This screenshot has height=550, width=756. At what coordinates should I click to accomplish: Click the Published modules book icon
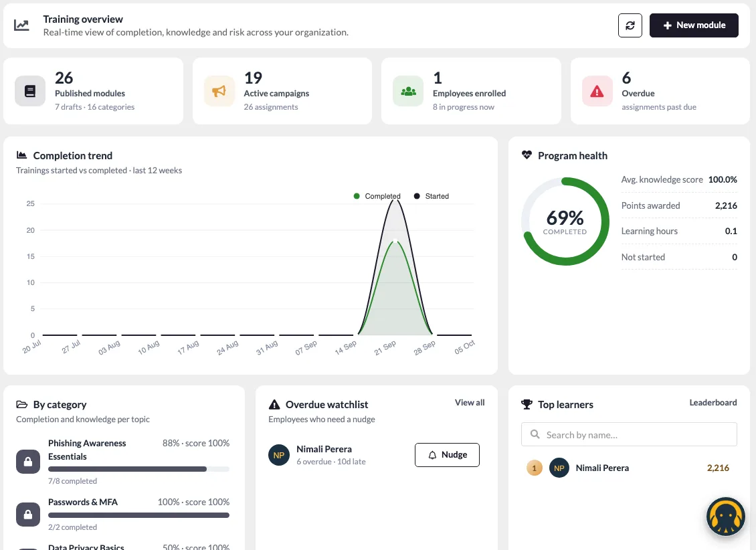tap(30, 90)
